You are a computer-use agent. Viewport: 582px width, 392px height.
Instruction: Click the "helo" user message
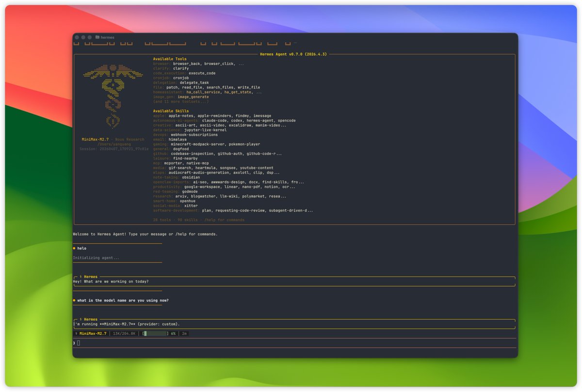point(81,248)
